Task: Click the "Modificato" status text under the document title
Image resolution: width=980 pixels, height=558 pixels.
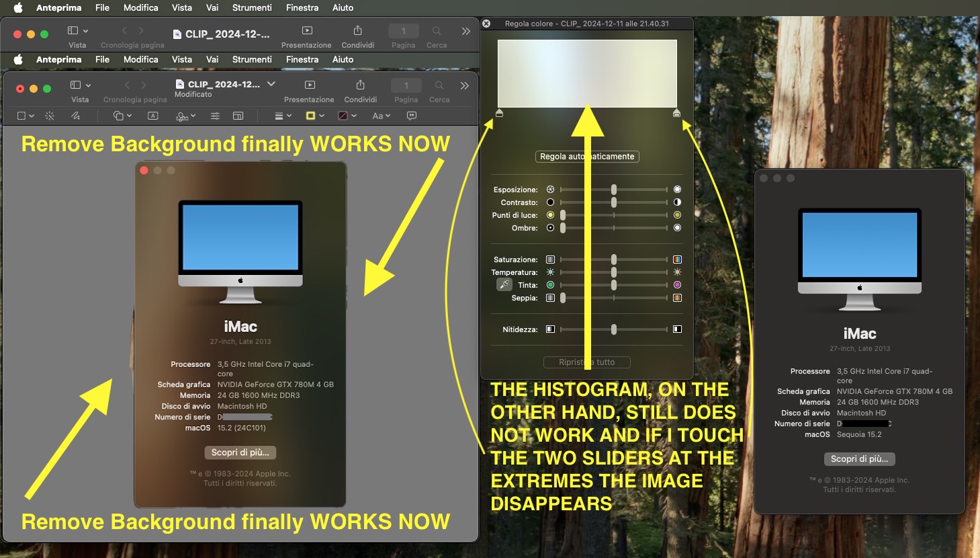Action: coord(193,95)
